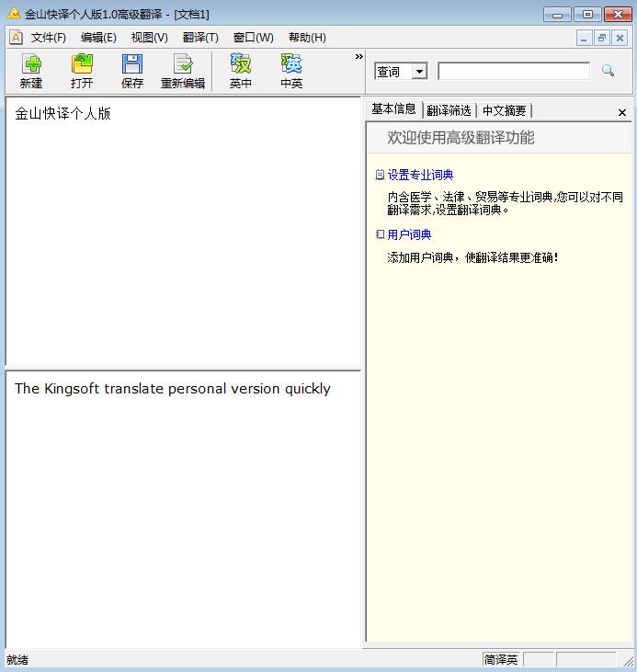Click into the translated English text pane
This screenshot has width=637, height=672.
click(183, 509)
